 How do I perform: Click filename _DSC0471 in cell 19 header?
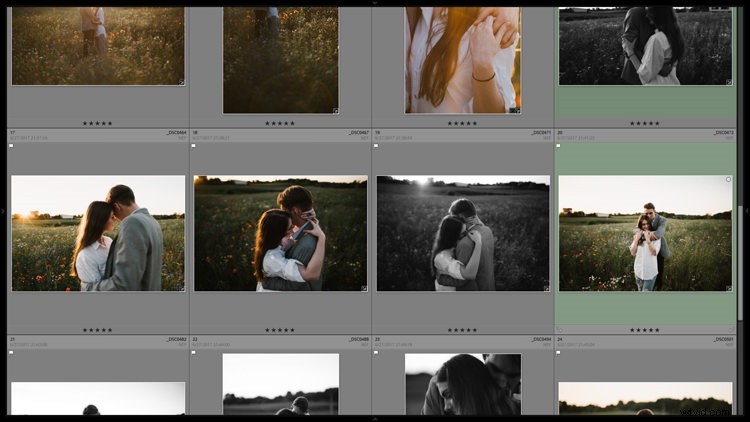pyautogui.click(x=541, y=133)
